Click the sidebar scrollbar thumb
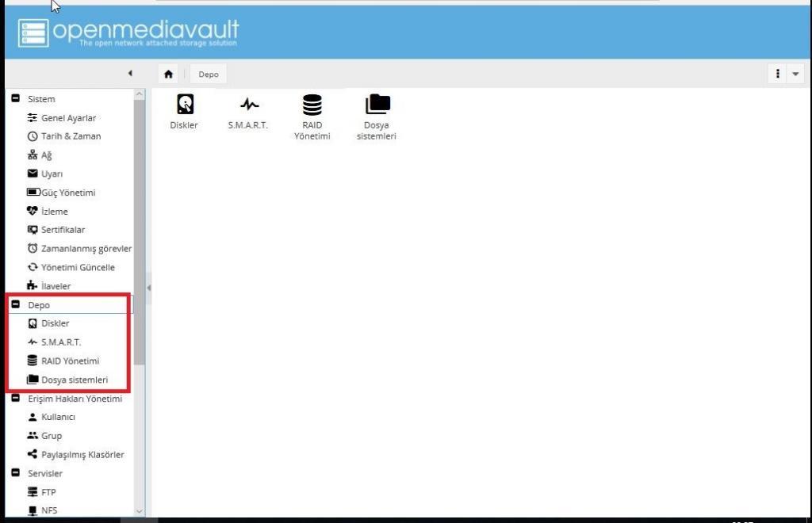The width and height of the screenshot is (812, 523). [x=139, y=232]
